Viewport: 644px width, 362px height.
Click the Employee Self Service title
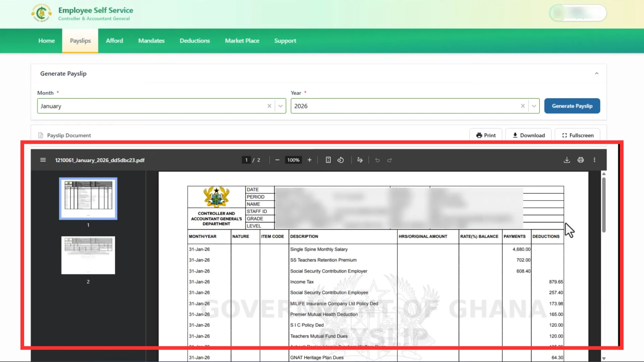click(96, 10)
